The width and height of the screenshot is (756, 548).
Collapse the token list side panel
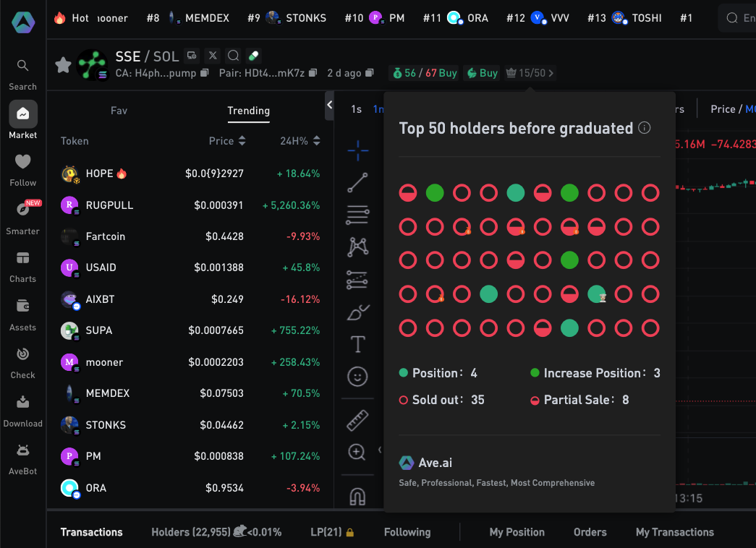pyautogui.click(x=330, y=106)
